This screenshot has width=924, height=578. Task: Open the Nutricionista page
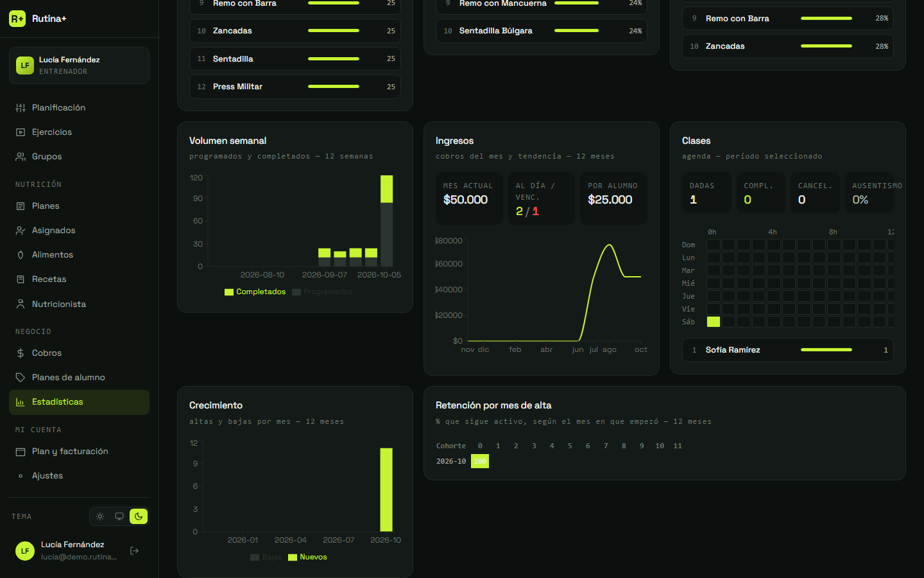pos(79,304)
